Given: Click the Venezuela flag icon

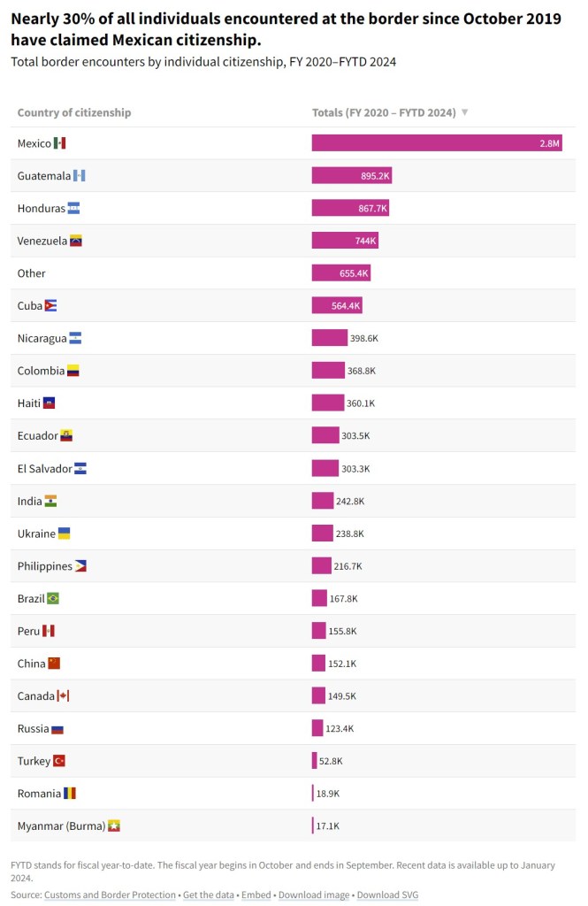Looking at the screenshot, I should tap(76, 241).
